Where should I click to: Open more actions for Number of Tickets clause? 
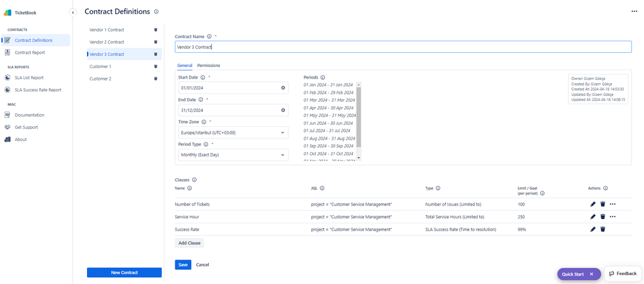click(x=612, y=204)
